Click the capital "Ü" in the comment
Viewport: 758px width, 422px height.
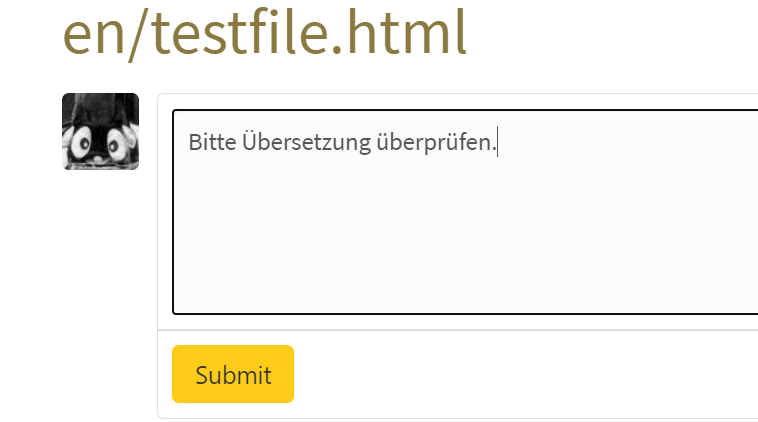coord(249,143)
